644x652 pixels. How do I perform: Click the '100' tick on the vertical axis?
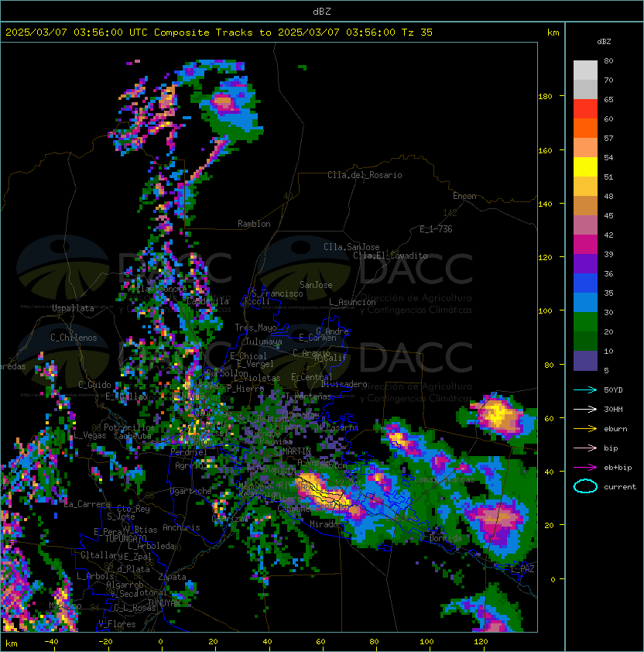(545, 311)
